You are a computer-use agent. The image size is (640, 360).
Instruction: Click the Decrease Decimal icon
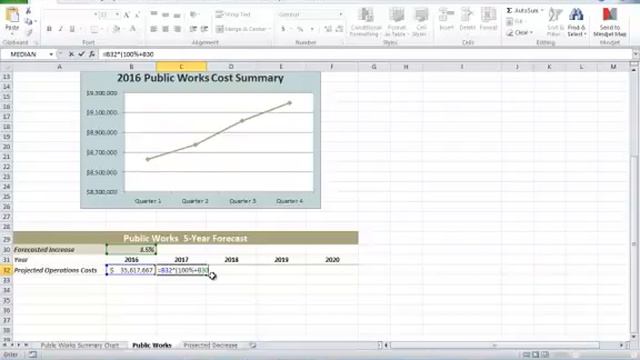[339, 29]
